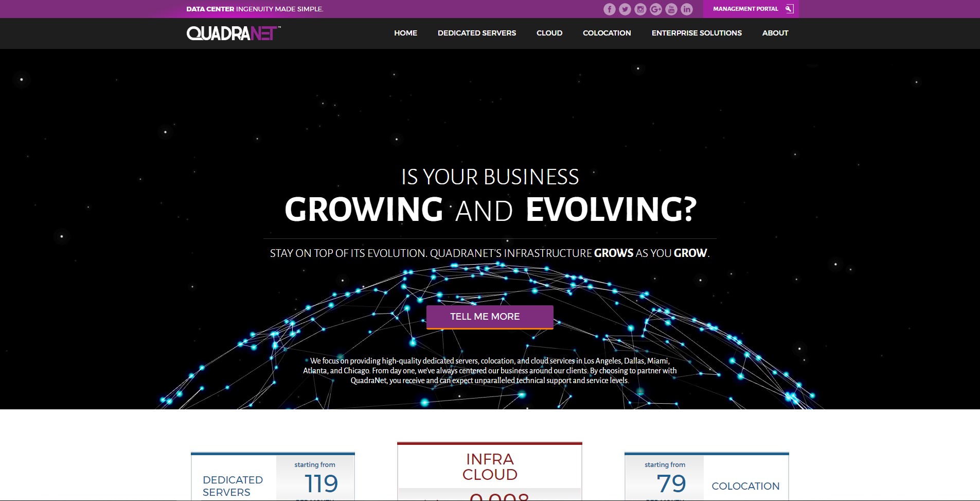Open the Dedicated Servers menu
This screenshot has width=980, height=501.
[x=477, y=33]
